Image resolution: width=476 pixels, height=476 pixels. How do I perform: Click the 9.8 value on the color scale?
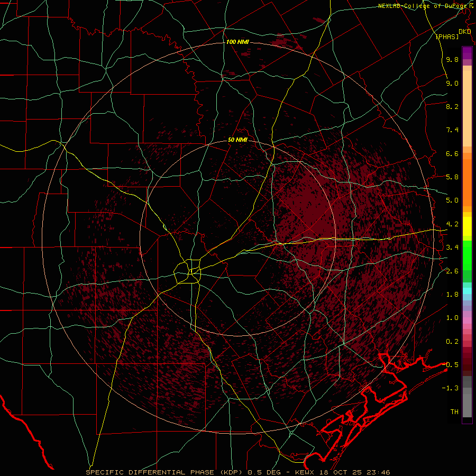[x=452, y=60]
